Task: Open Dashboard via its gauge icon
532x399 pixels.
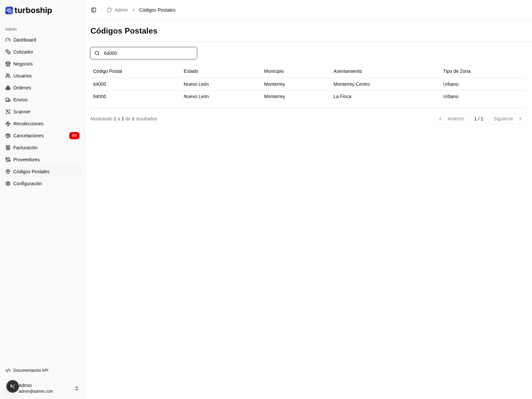Action: [8, 40]
